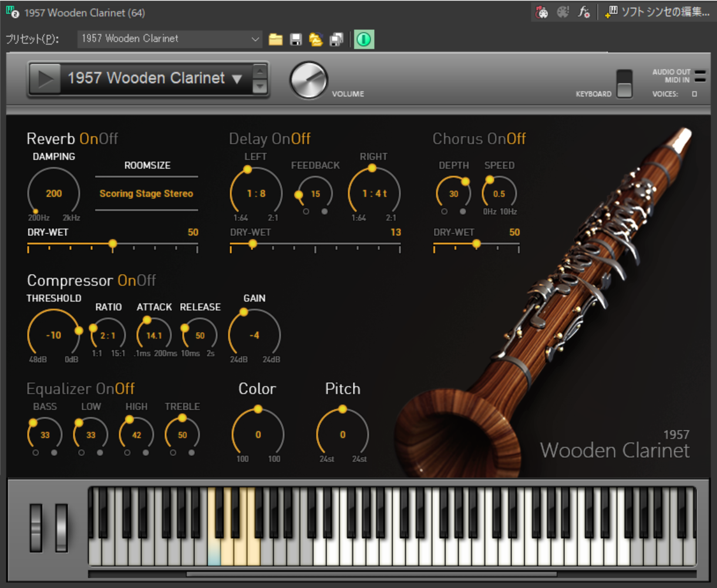
Task: Toggle the green plugin power button
Action: point(364,39)
